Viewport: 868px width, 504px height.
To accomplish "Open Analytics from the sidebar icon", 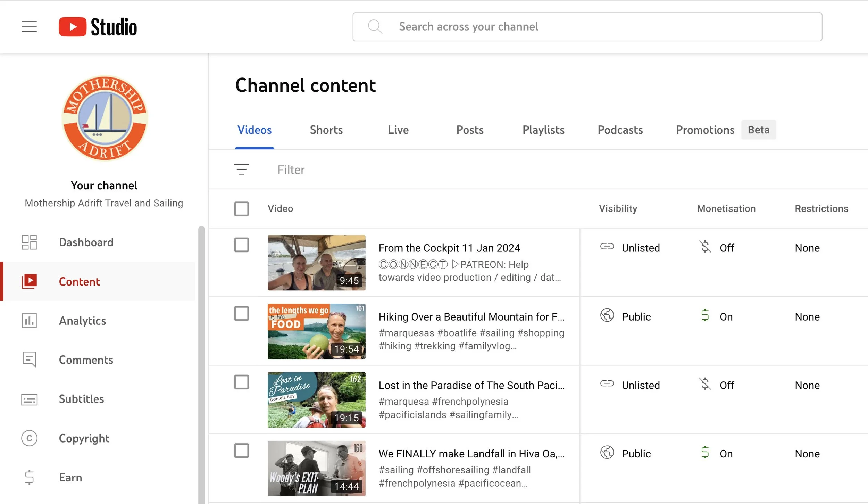I will pyautogui.click(x=29, y=321).
